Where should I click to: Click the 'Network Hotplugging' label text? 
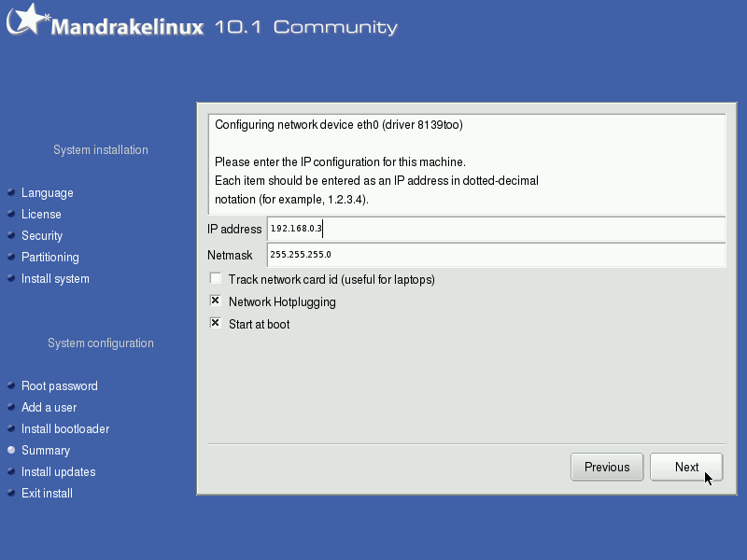click(x=282, y=301)
